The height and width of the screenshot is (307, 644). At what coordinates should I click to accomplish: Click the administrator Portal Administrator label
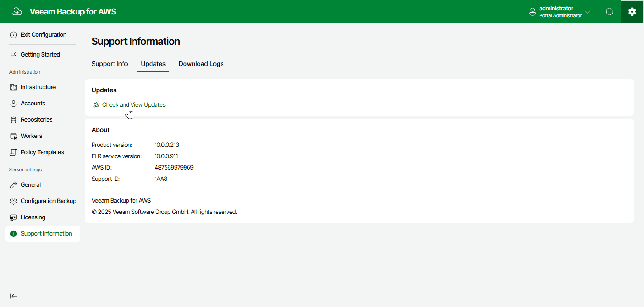[560, 12]
